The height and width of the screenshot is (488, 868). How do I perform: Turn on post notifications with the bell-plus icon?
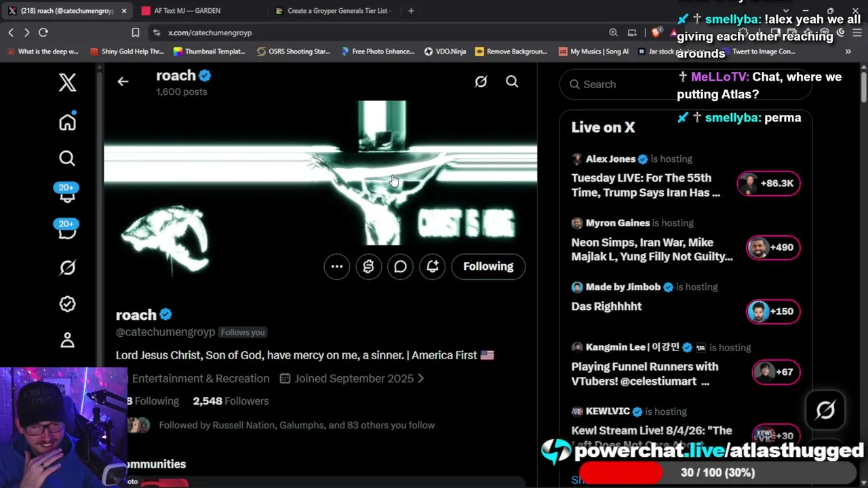433,266
